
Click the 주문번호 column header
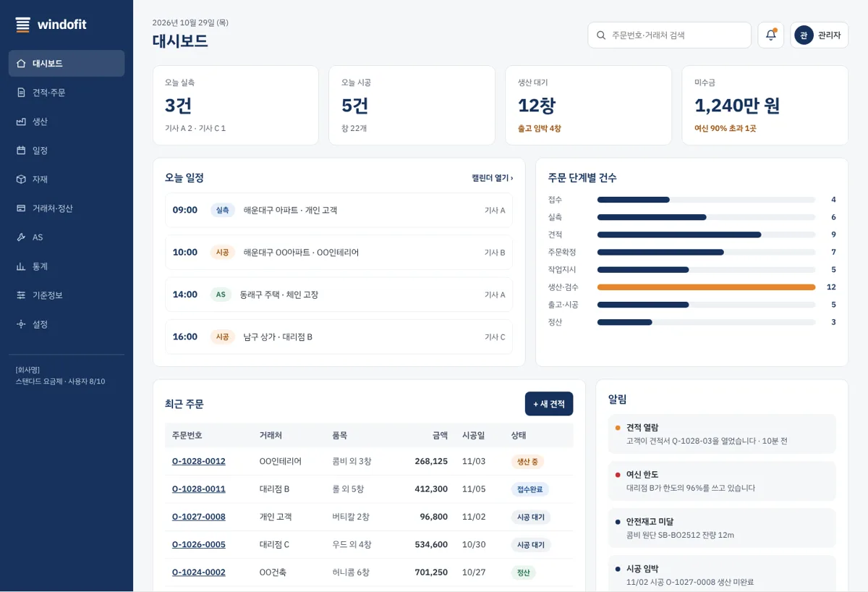tap(187, 436)
